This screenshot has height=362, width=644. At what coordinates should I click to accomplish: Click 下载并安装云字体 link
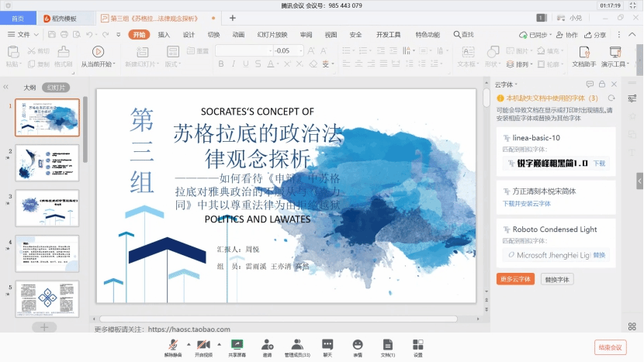point(526,204)
